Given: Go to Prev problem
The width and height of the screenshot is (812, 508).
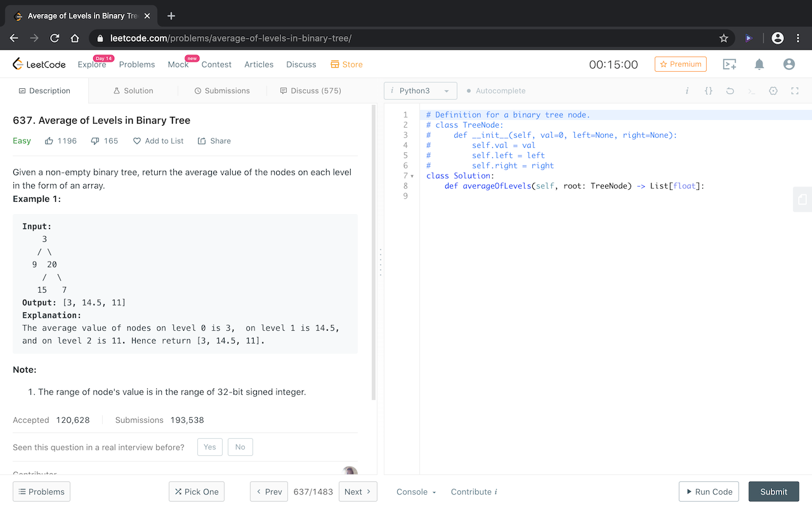Looking at the screenshot, I should tap(269, 491).
